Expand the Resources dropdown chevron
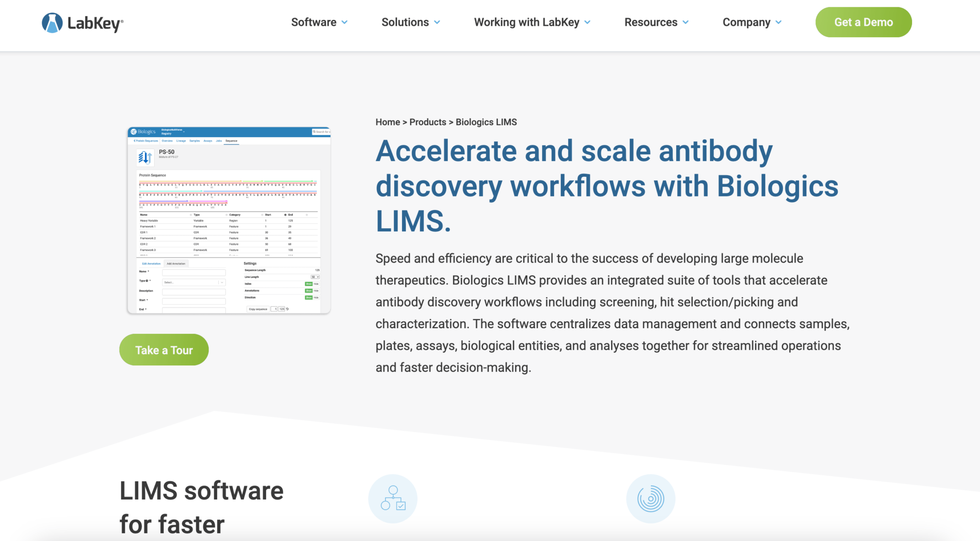 (686, 22)
